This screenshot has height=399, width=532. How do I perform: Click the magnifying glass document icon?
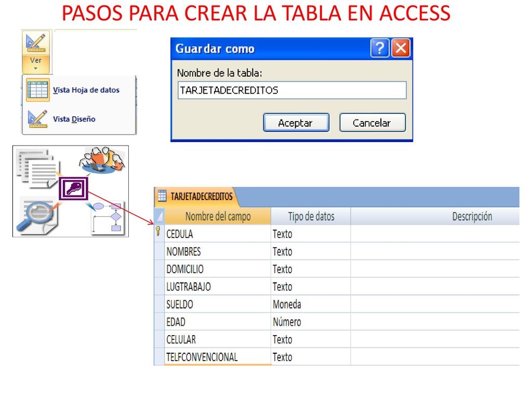pyautogui.click(x=36, y=216)
